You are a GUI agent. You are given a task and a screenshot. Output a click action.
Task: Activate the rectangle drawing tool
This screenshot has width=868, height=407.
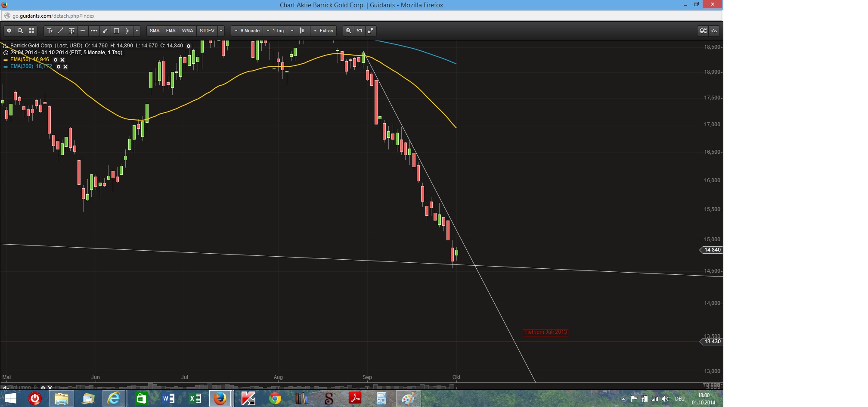[116, 31]
